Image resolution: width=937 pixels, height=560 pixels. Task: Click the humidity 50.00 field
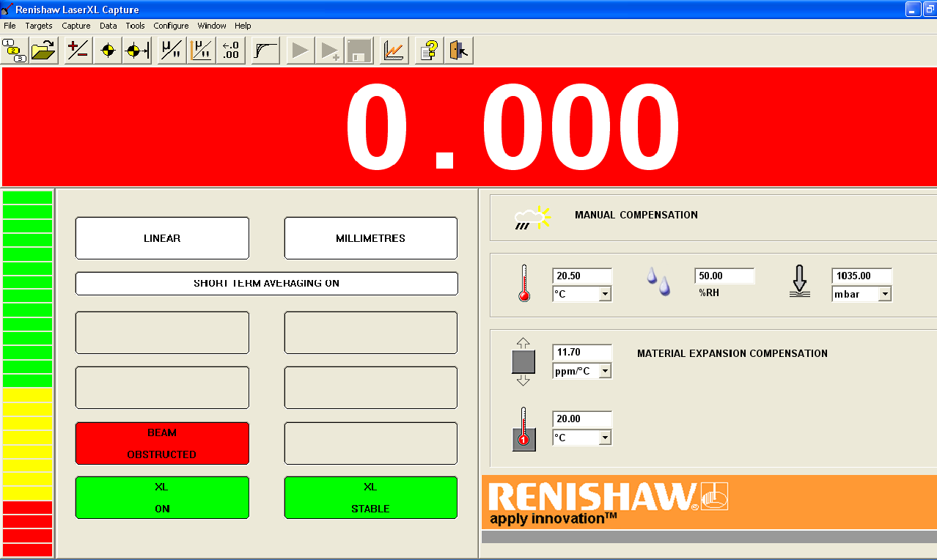[x=724, y=276]
